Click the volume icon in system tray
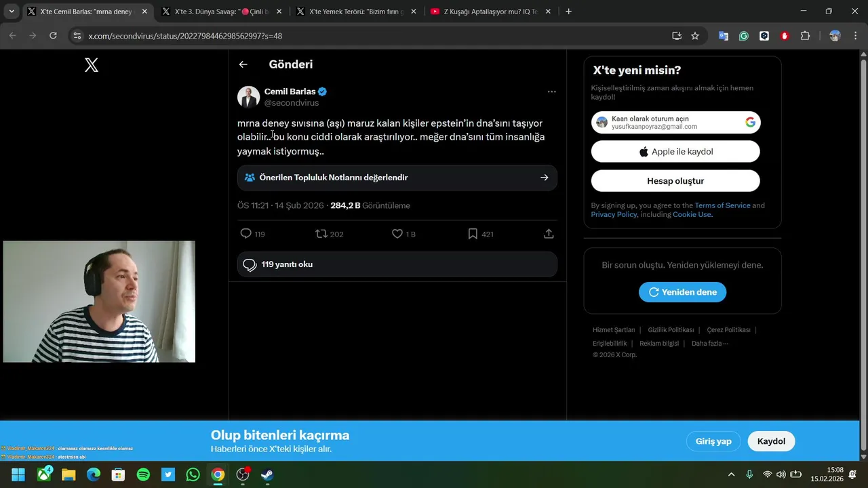 781,474
